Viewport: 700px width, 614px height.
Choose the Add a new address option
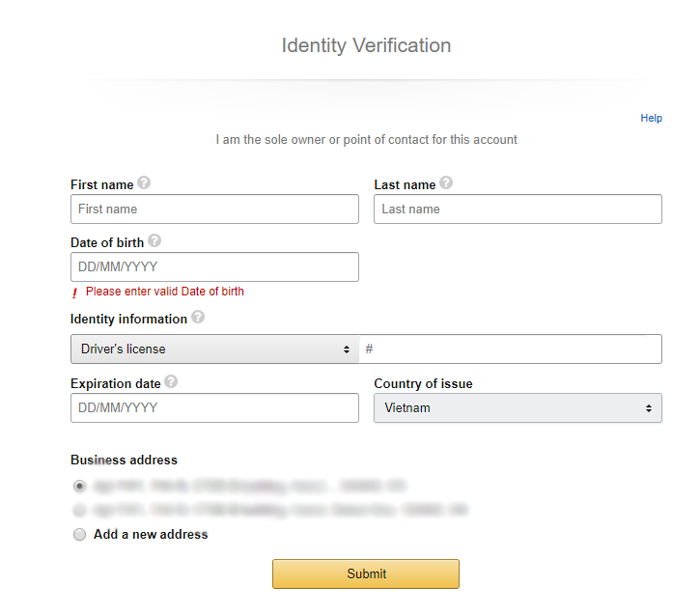[x=79, y=534]
